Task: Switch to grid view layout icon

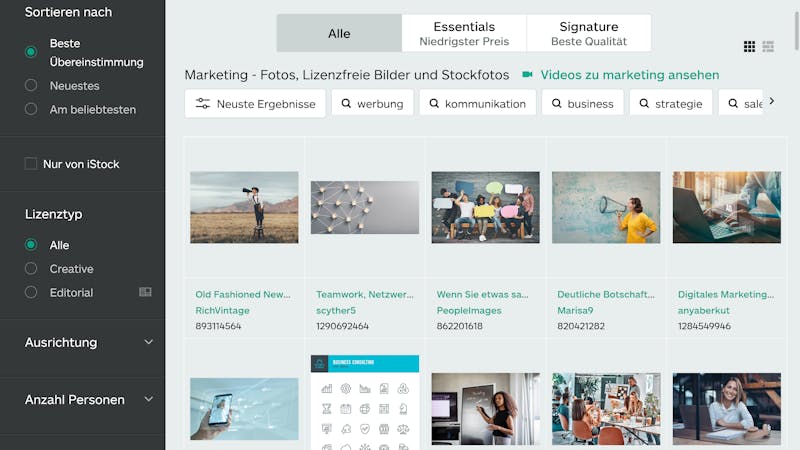Action: 749,46
